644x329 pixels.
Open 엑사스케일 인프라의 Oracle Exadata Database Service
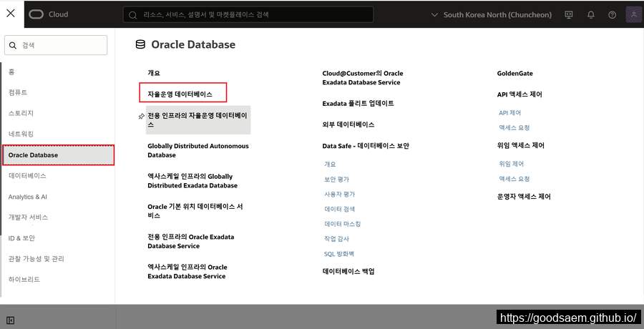[187, 272]
